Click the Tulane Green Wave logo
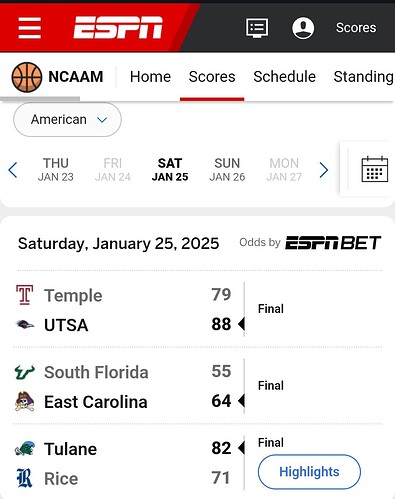This screenshot has width=395, height=499. tap(25, 448)
